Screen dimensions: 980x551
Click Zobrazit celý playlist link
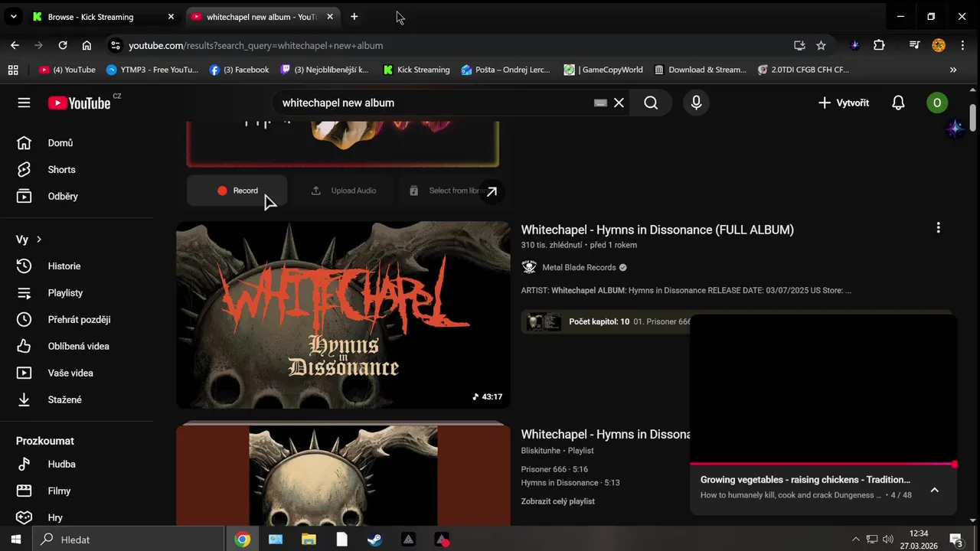[x=557, y=501]
